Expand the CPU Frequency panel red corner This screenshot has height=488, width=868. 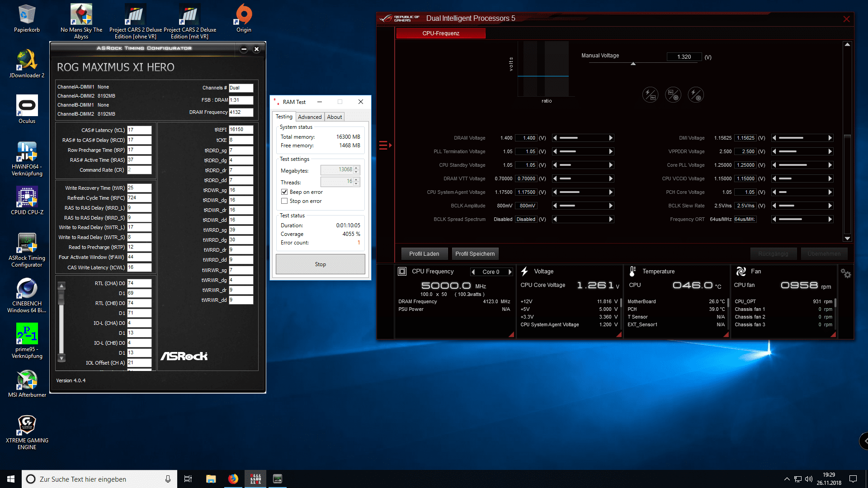tap(512, 335)
